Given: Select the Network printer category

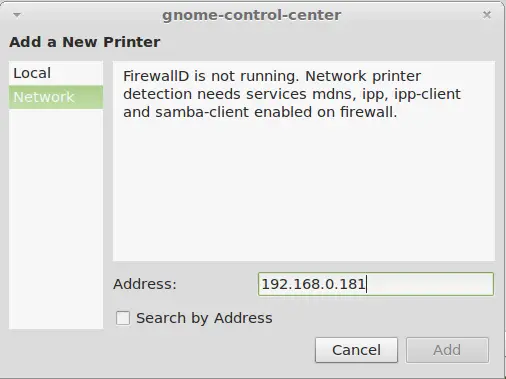Looking at the screenshot, I should click(x=56, y=97).
